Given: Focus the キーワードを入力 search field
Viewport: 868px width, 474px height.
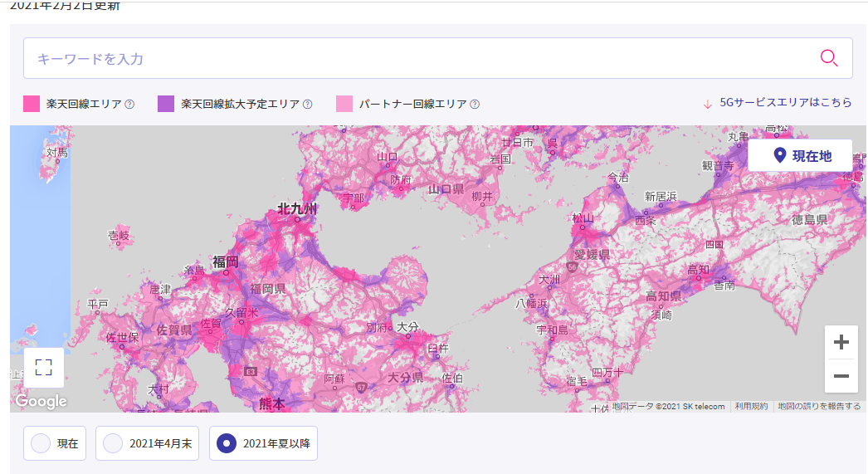Looking at the screenshot, I should click(x=438, y=58).
